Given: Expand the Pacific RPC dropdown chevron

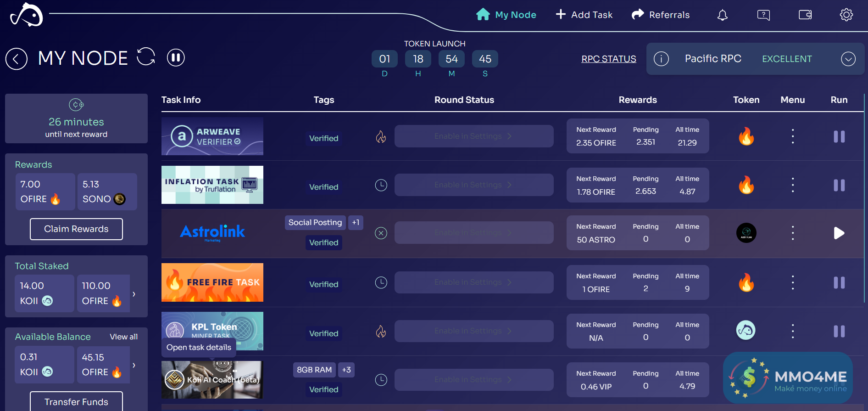Looking at the screenshot, I should click(848, 59).
